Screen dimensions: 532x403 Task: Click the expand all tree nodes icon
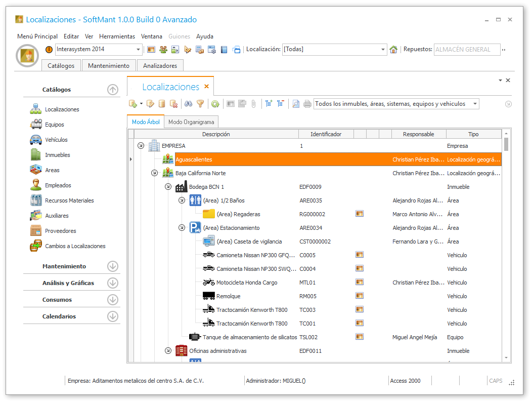[x=269, y=104]
